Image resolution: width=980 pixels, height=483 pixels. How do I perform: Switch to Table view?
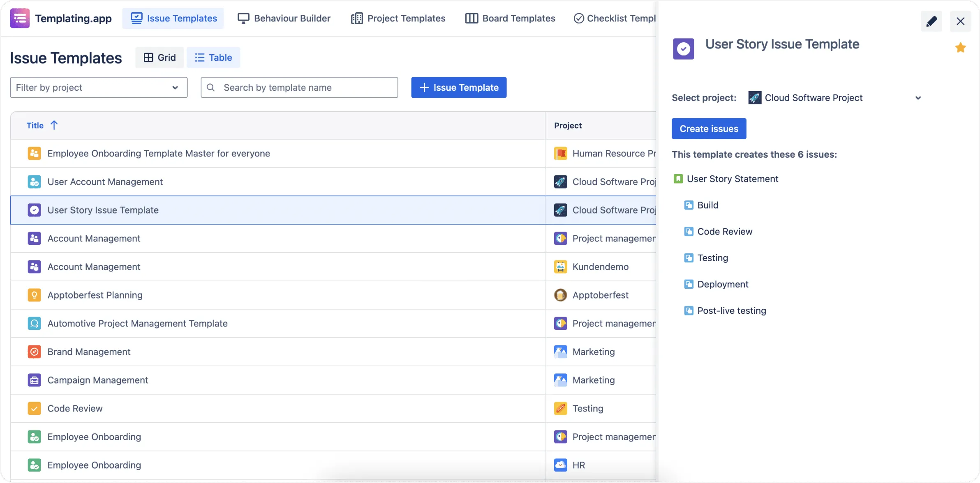tap(213, 57)
